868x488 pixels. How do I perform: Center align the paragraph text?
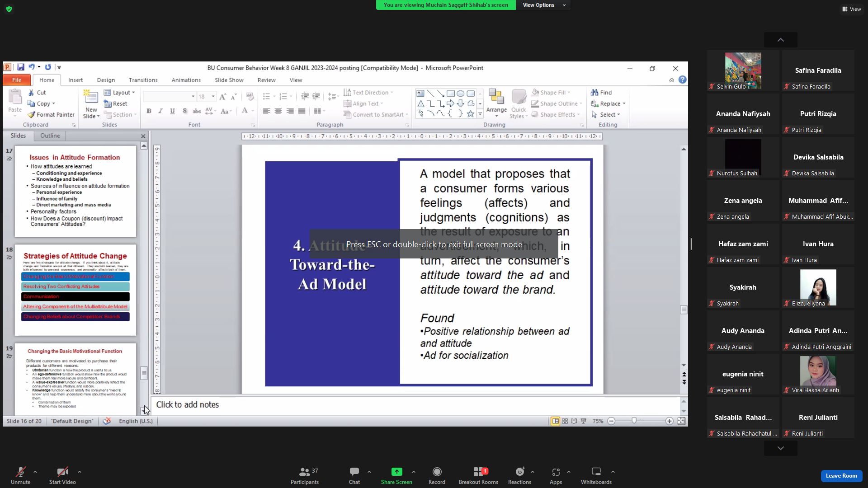pos(278,111)
